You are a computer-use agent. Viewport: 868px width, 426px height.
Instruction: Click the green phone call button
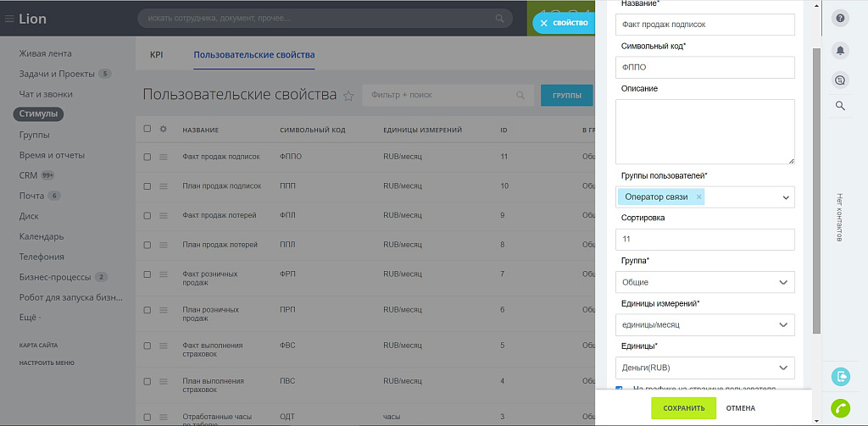click(840, 407)
